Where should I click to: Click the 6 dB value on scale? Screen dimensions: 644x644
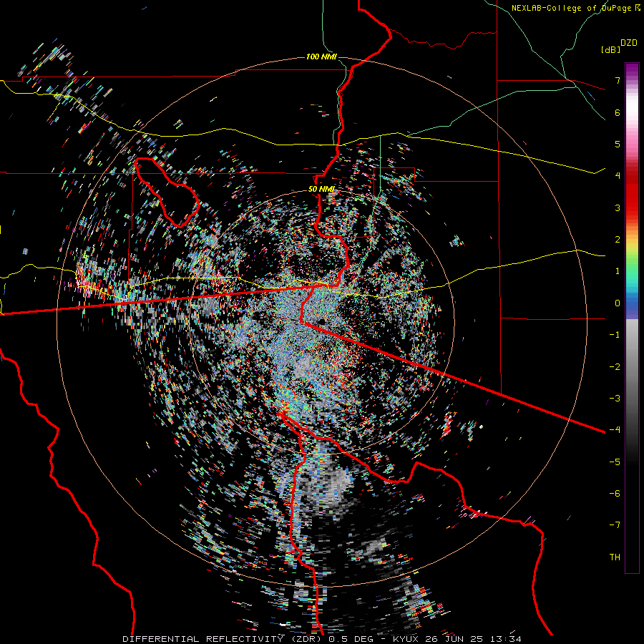[618, 112]
